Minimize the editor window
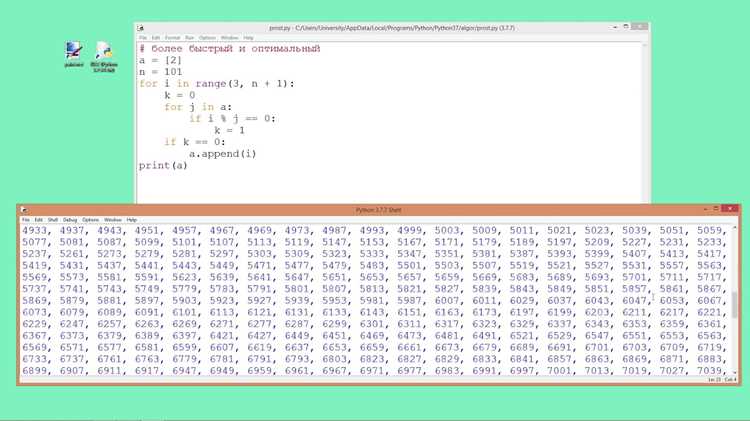 pyautogui.click(x=615, y=27)
